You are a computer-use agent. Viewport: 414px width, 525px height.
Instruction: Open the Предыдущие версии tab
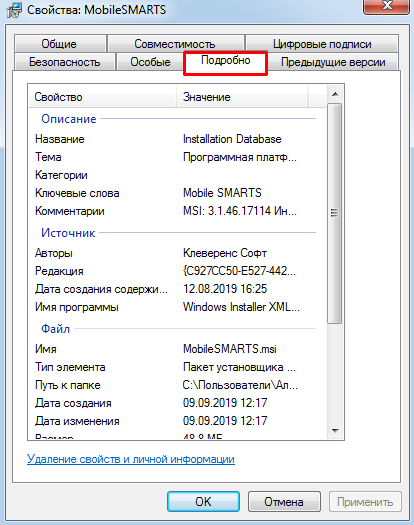pos(333,62)
